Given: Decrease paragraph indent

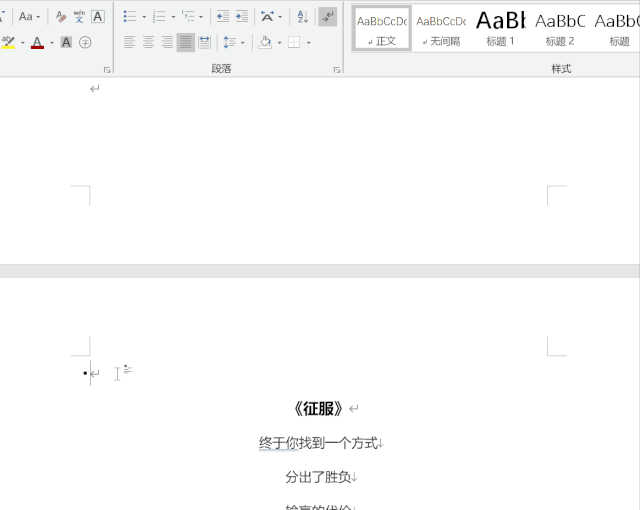Looking at the screenshot, I should pos(222,17).
